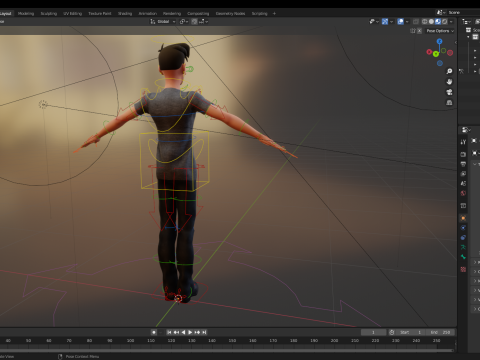Click the End frame field
480x360 pixels.
(x=440, y=332)
